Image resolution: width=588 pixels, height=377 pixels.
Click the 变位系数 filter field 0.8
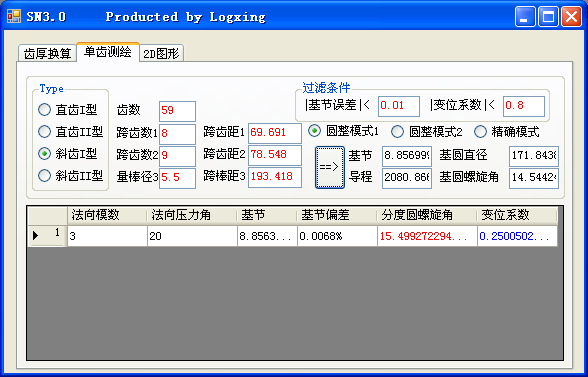tap(524, 106)
